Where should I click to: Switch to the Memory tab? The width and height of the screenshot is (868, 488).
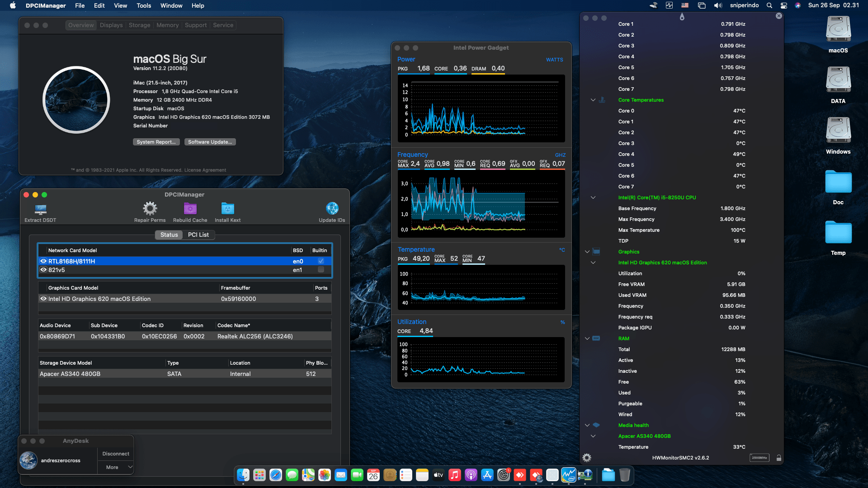coord(167,25)
